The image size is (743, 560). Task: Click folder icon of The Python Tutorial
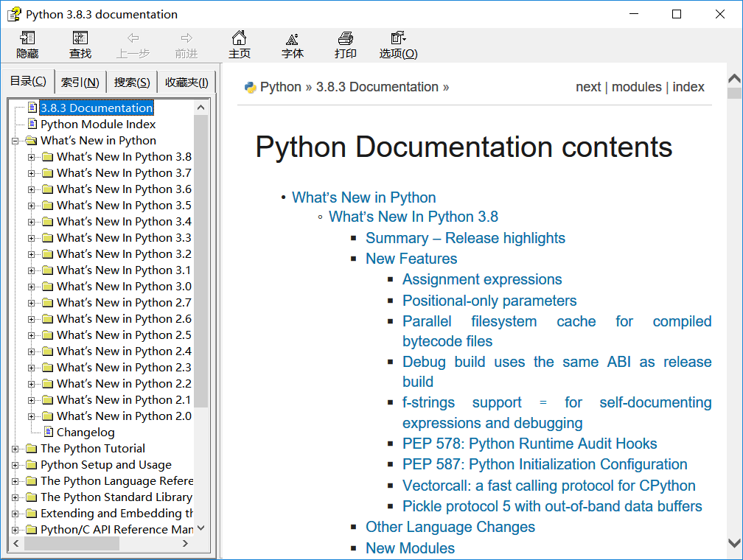pos(31,448)
